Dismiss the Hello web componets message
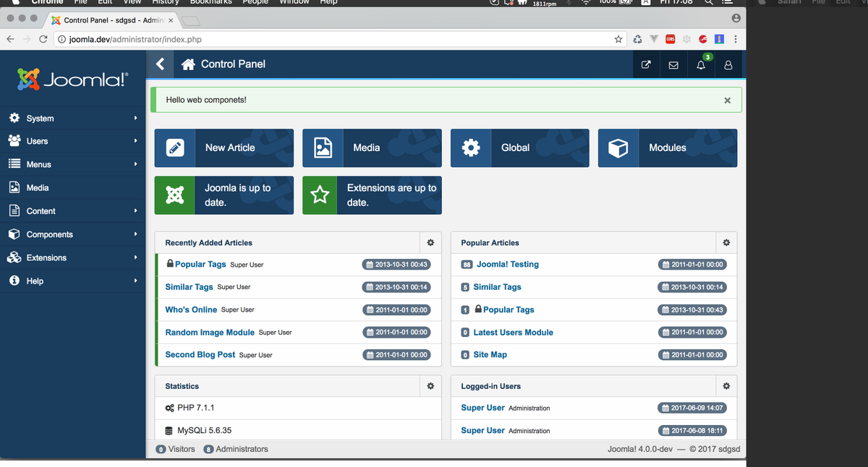This screenshot has width=868, height=467. point(728,100)
